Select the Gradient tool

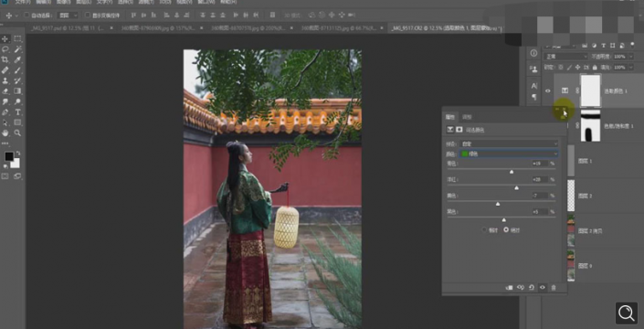tap(17, 91)
